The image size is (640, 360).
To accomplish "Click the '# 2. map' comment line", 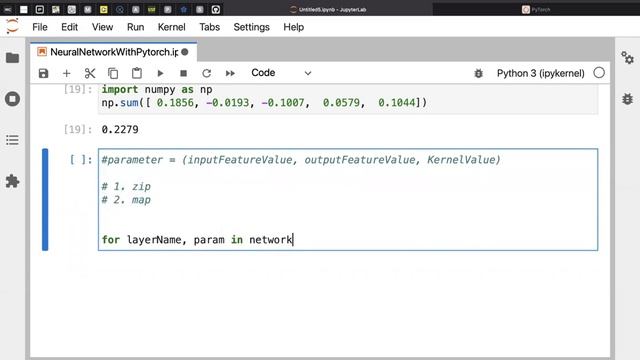I will [126, 200].
